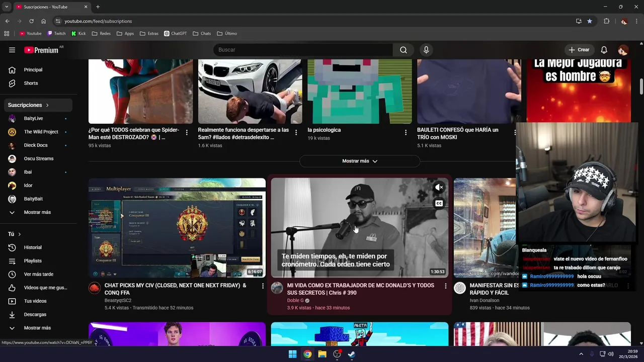Click the search magnifier button
The image size is (644, 362).
404,50
